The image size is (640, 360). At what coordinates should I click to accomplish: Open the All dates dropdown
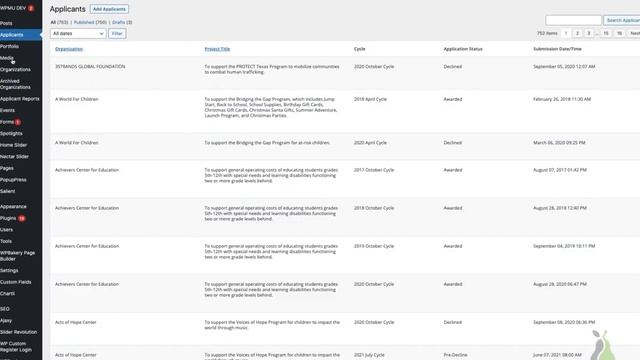[x=78, y=33]
